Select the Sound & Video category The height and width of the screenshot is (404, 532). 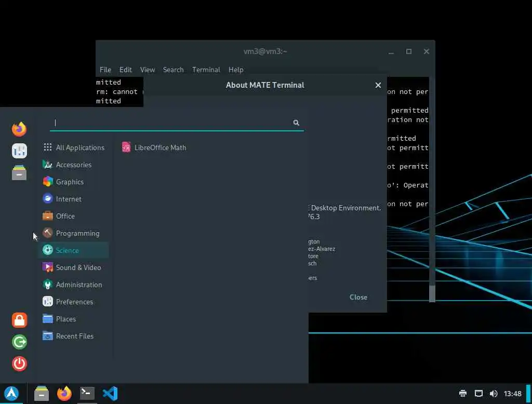74,267
